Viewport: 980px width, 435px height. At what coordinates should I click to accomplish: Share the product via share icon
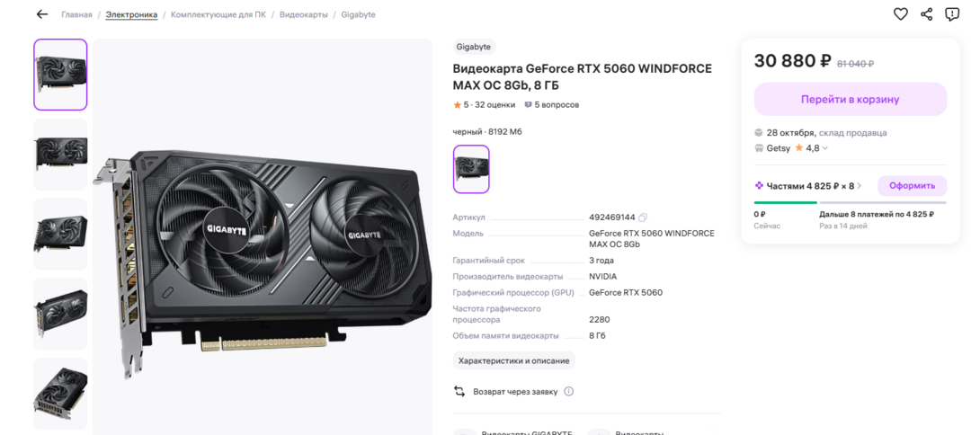point(926,14)
